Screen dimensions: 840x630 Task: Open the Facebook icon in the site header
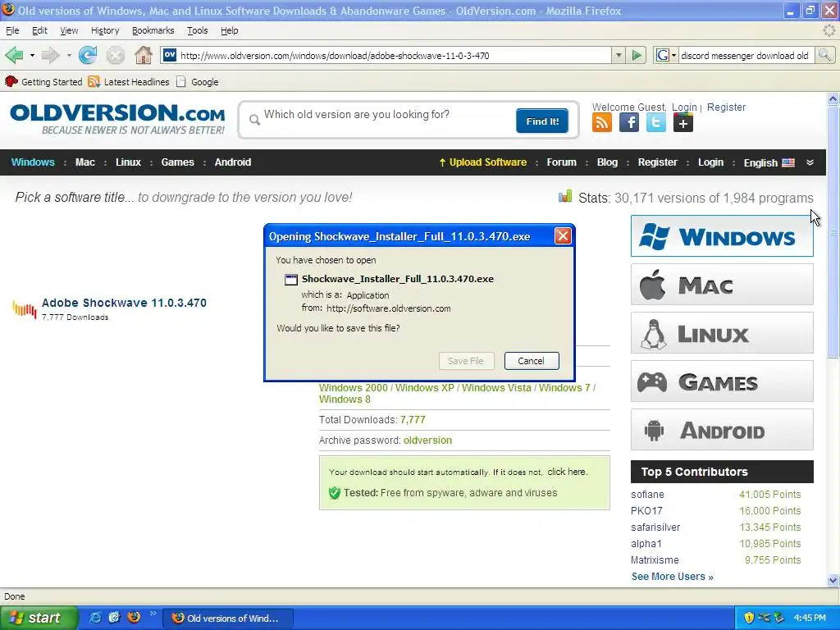pos(629,123)
